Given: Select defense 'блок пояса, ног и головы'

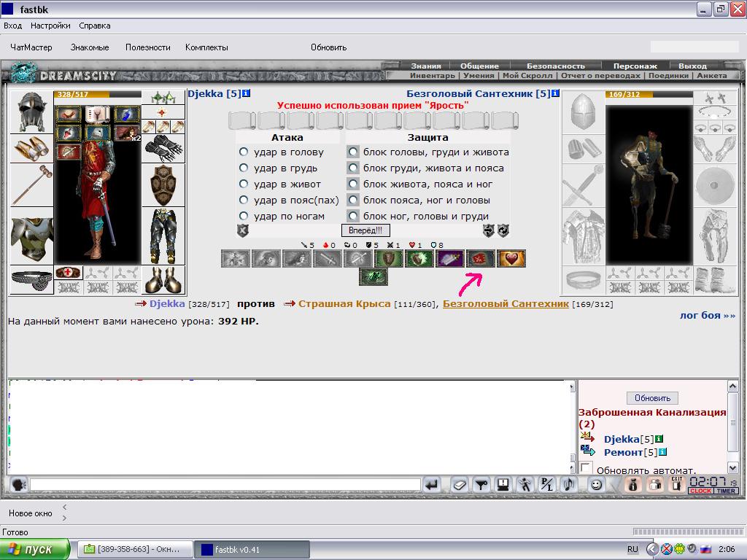Looking at the screenshot, I should tap(353, 200).
